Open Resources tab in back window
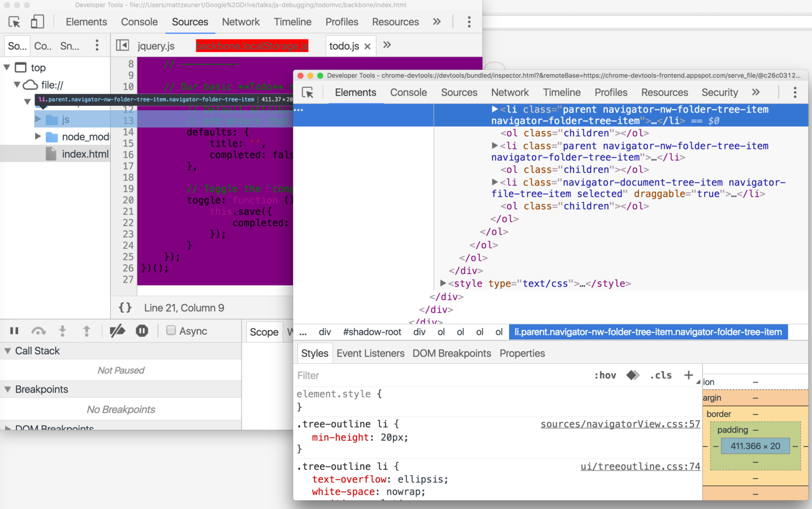This screenshot has height=509, width=812. pos(395,22)
